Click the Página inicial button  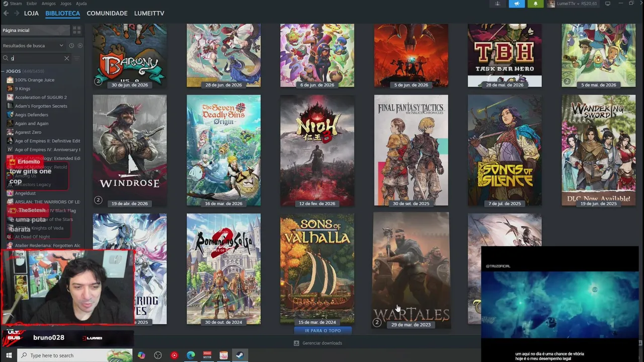coord(35,30)
